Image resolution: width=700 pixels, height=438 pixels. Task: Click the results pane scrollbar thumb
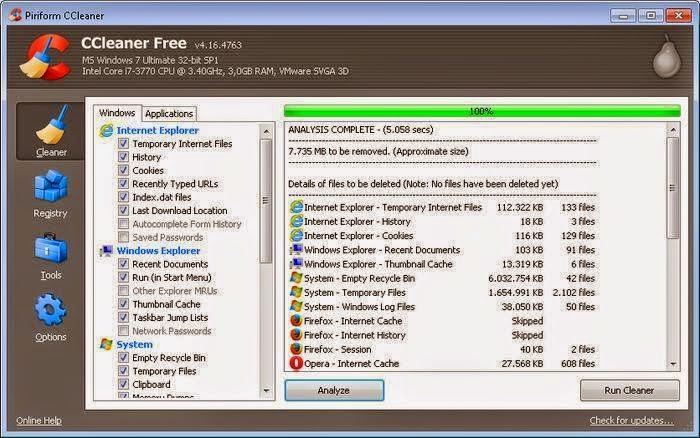[673, 188]
